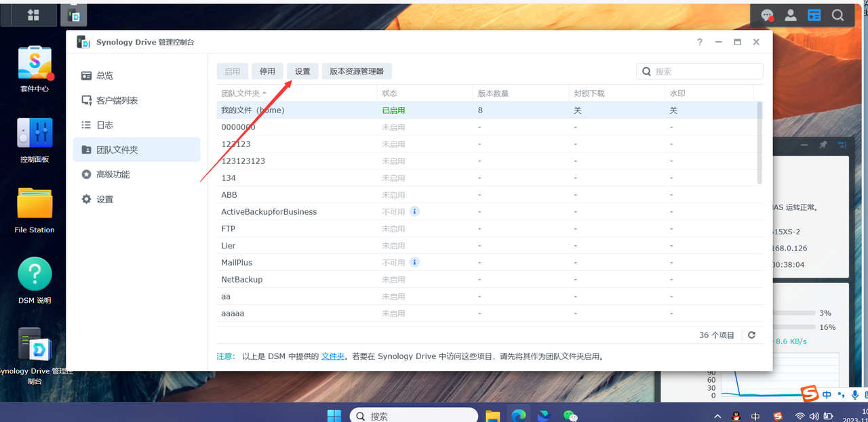
Task: Select the FTP folder row
Action: coord(486,228)
